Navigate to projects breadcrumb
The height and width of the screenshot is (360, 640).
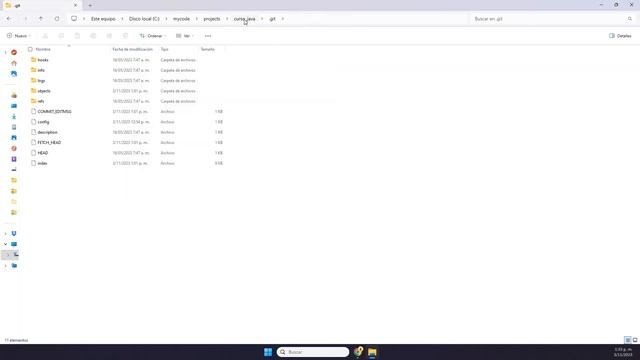click(x=212, y=19)
